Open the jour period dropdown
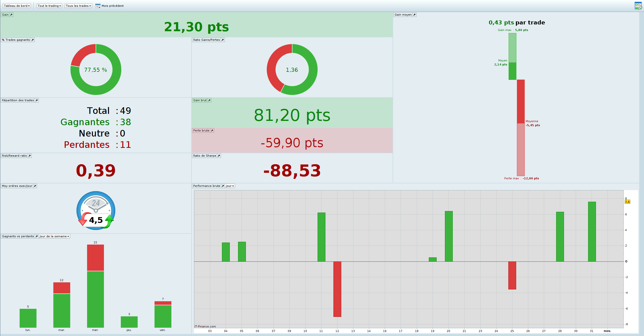The width and height of the screenshot is (644, 336). click(x=230, y=186)
